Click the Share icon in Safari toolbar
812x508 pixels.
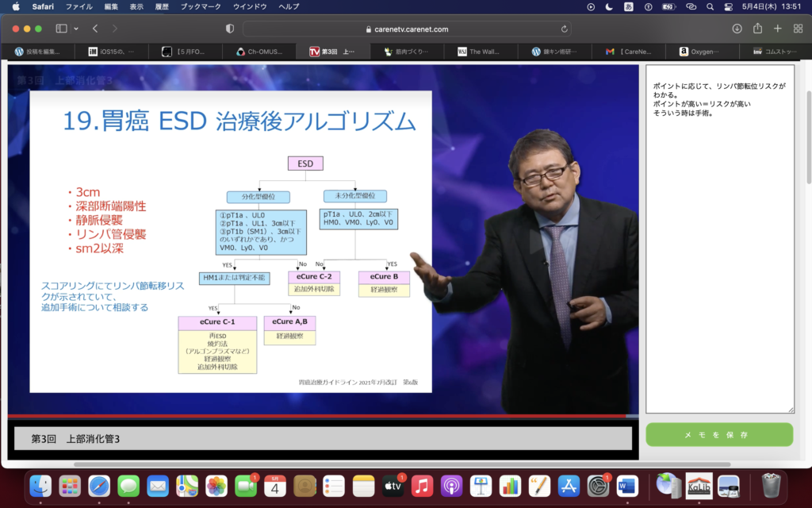point(757,29)
